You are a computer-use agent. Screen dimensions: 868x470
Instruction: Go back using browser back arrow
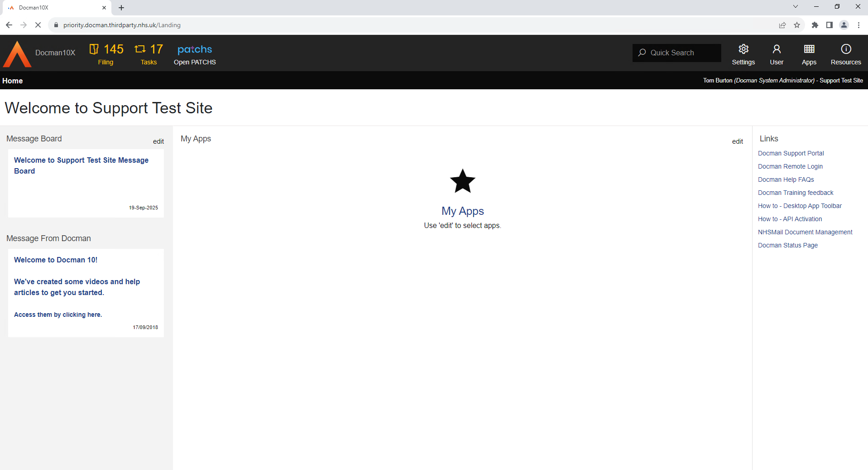9,25
